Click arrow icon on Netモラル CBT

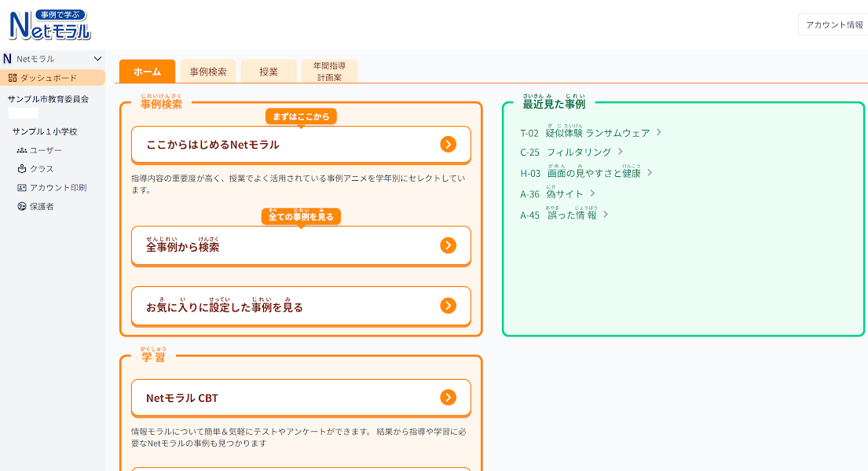[x=449, y=397]
